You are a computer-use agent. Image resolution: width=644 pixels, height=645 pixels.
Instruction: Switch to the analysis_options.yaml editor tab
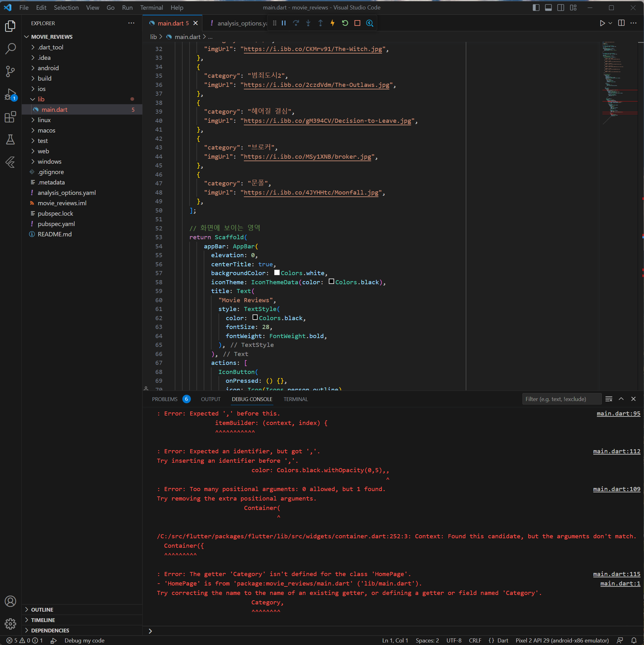238,23
